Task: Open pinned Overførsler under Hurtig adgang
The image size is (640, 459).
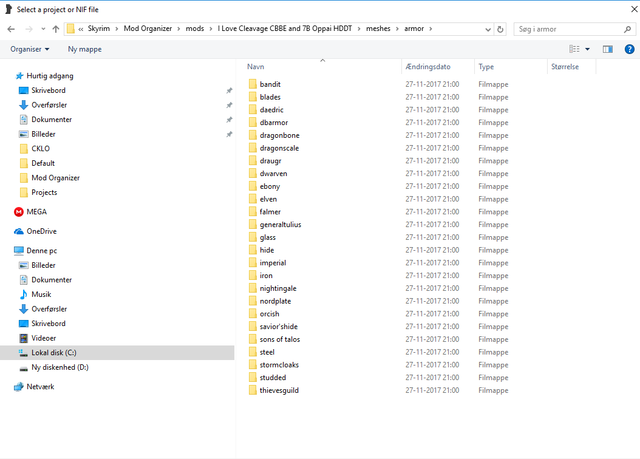Action: tap(49, 105)
